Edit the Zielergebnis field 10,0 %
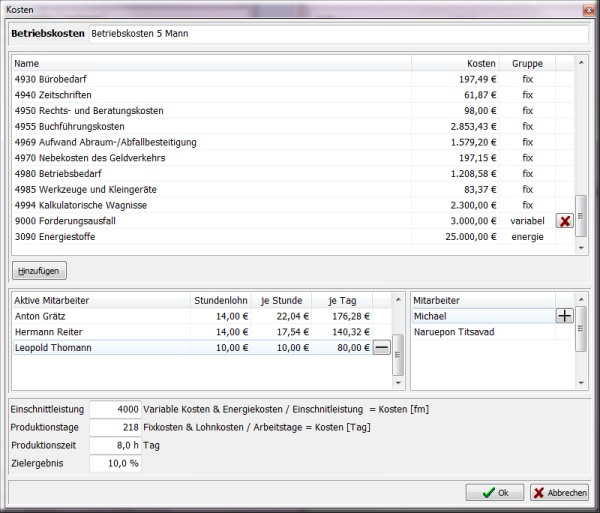The height and width of the screenshot is (513, 600). (x=115, y=463)
